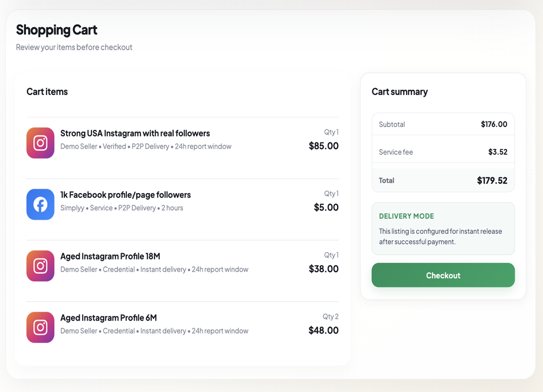Click the $38.00 price
The height and width of the screenshot is (392, 543).
[323, 269]
